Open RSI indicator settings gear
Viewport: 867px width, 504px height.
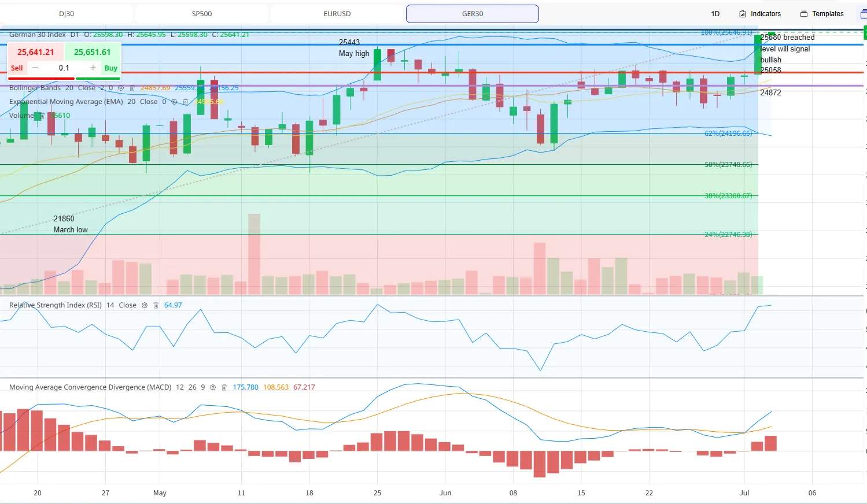pos(145,305)
